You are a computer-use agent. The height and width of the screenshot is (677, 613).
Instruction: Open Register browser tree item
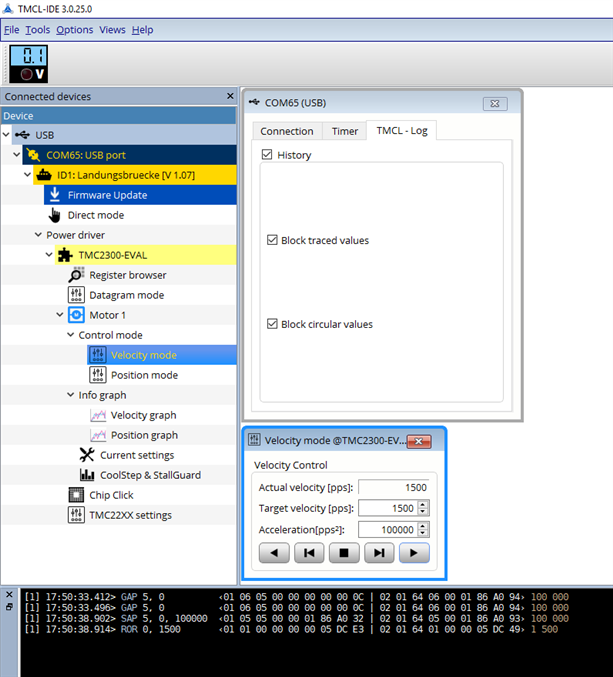click(128, 275)
